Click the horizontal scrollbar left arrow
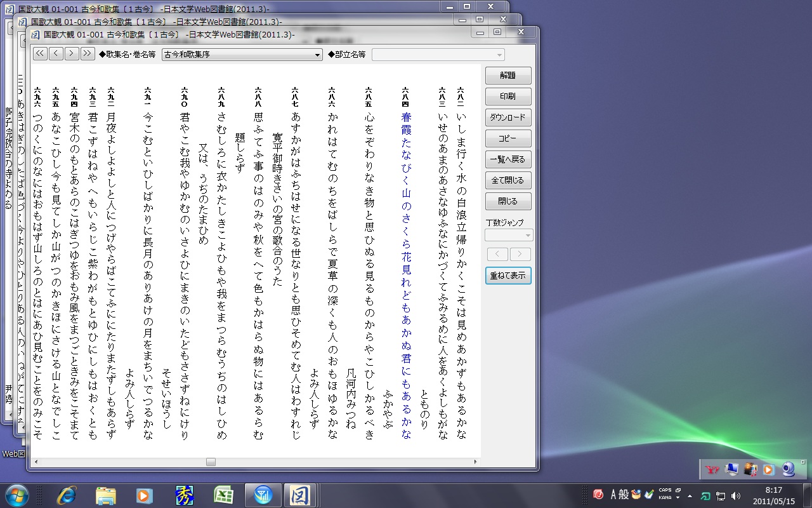The image size is (812, 508). click(x=36, y=462)
